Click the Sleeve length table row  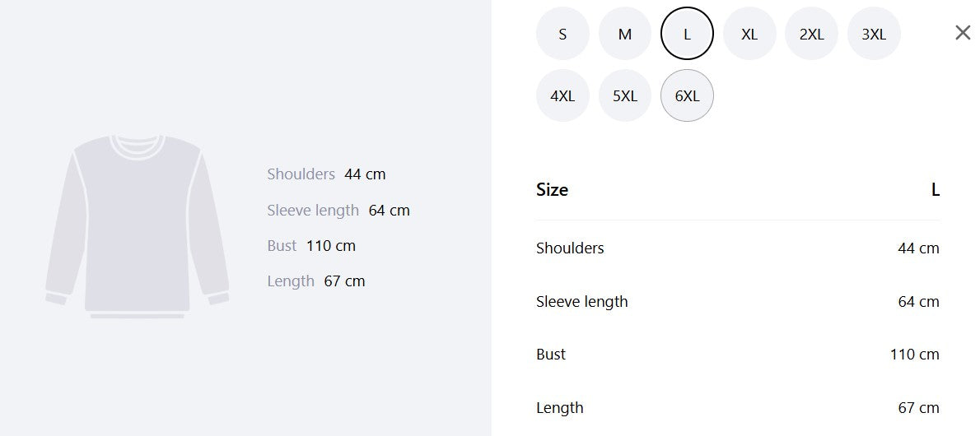point(738,302)
